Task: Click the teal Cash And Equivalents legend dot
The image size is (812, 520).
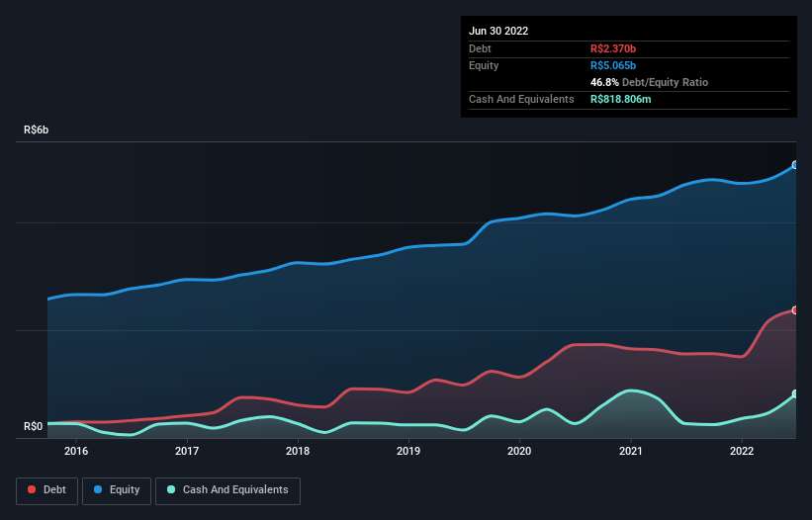Action: point(171,489)
